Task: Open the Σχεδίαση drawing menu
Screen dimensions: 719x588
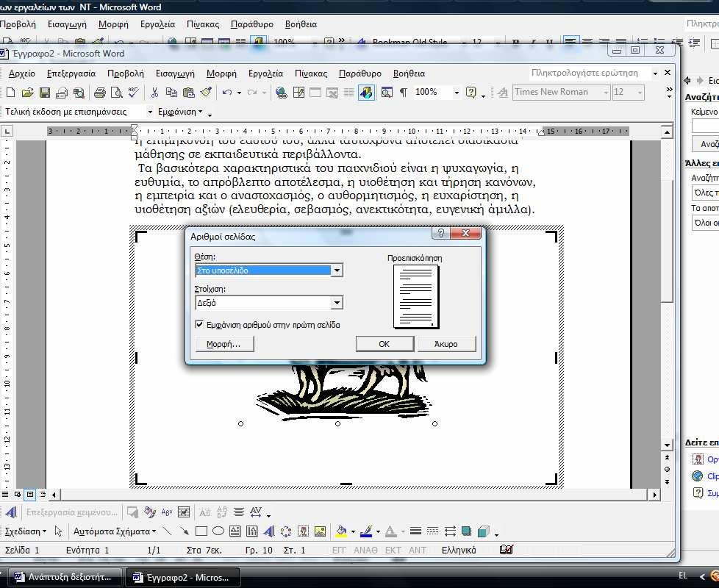Action: (25, 531)
